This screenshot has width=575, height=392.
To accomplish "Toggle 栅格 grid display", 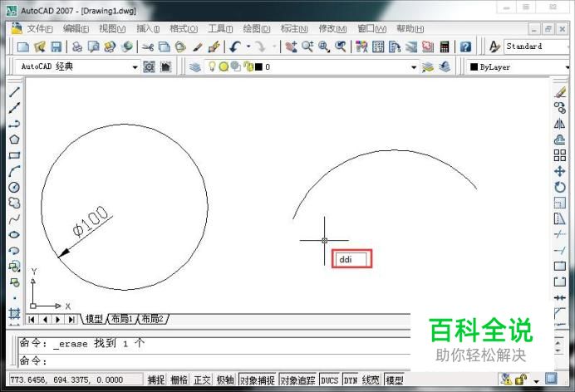I will click(x=179, y=380).
